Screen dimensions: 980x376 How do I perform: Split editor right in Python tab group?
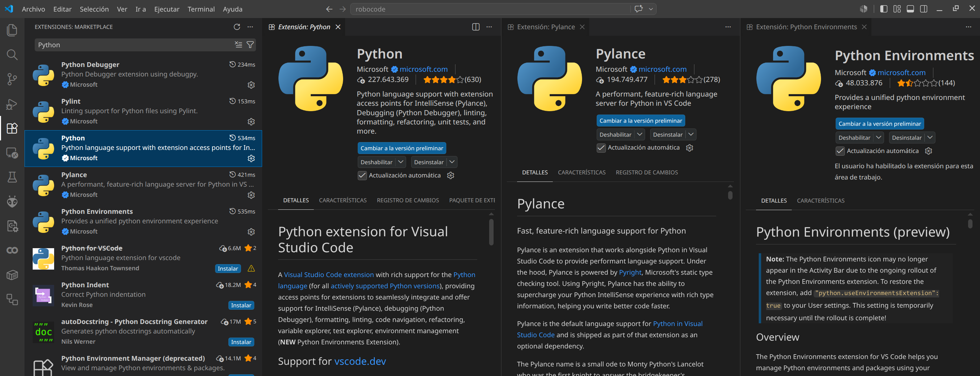(476, 27)
